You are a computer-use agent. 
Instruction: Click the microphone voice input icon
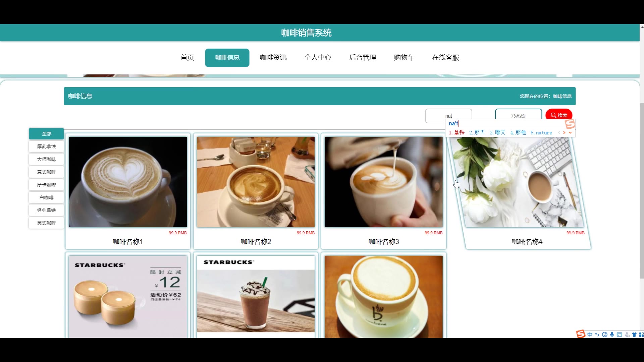click(x=612, y=335)
